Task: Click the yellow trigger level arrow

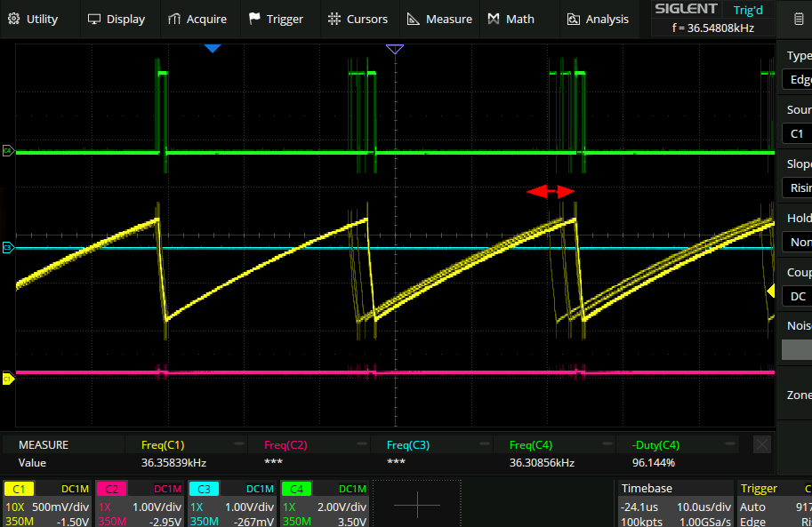Action: [771, 291]
